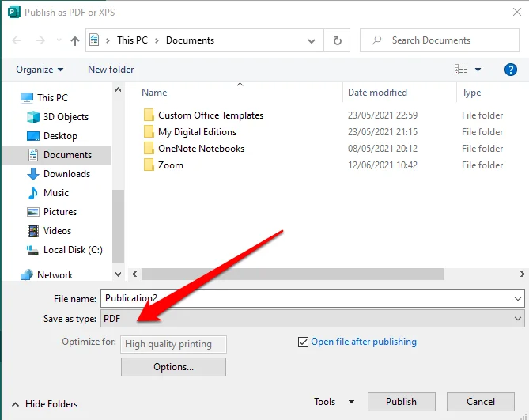Select Documents in the address breadcrumb
The height and width of the screenshot is (420, 529).
pos(190,40)
